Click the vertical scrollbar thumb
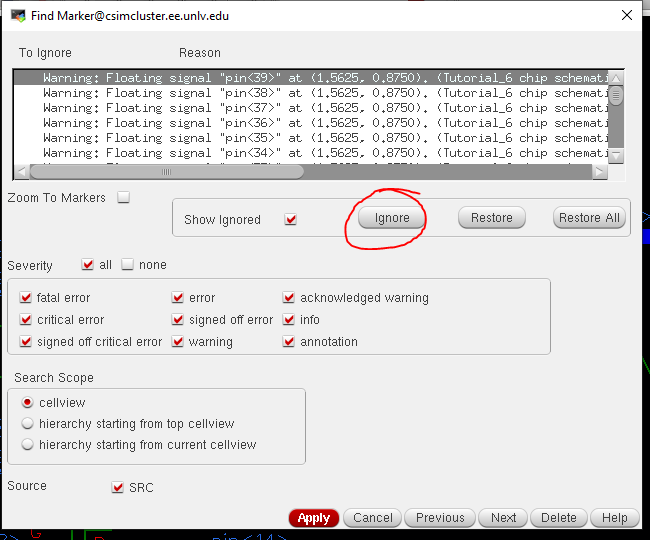Screen dimensions: 650x540 [x=616, y=96]
